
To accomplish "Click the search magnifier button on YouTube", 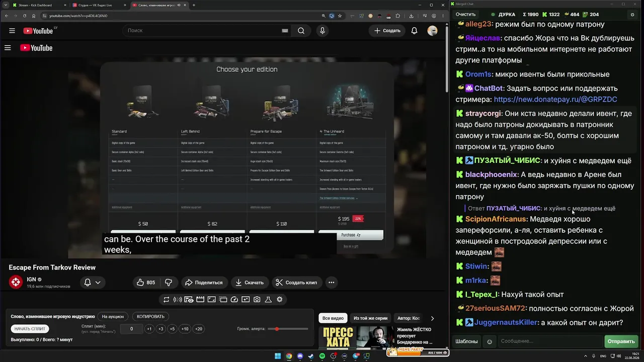I will pos(301,31).
